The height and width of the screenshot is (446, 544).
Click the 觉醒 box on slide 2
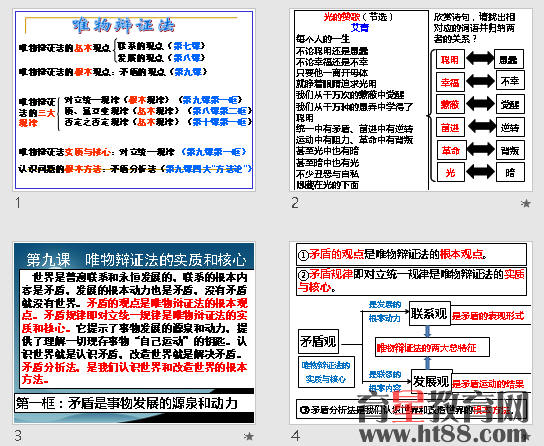click(510, 104)
